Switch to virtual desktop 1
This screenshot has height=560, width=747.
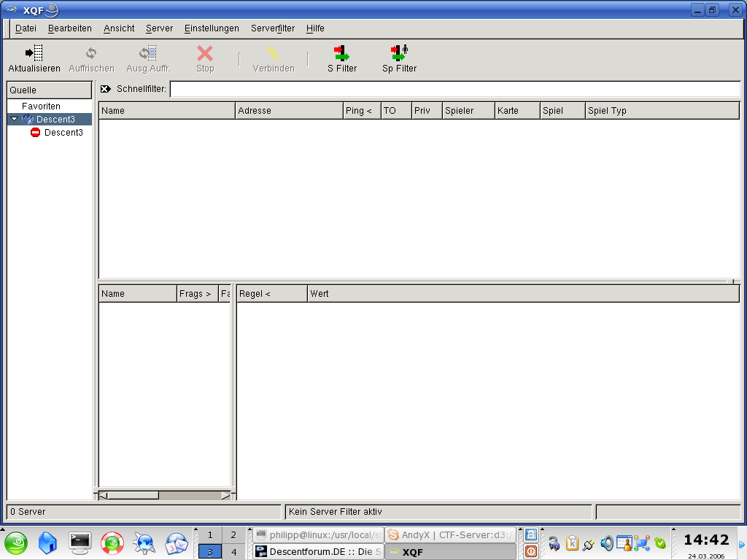pos(210,534)
